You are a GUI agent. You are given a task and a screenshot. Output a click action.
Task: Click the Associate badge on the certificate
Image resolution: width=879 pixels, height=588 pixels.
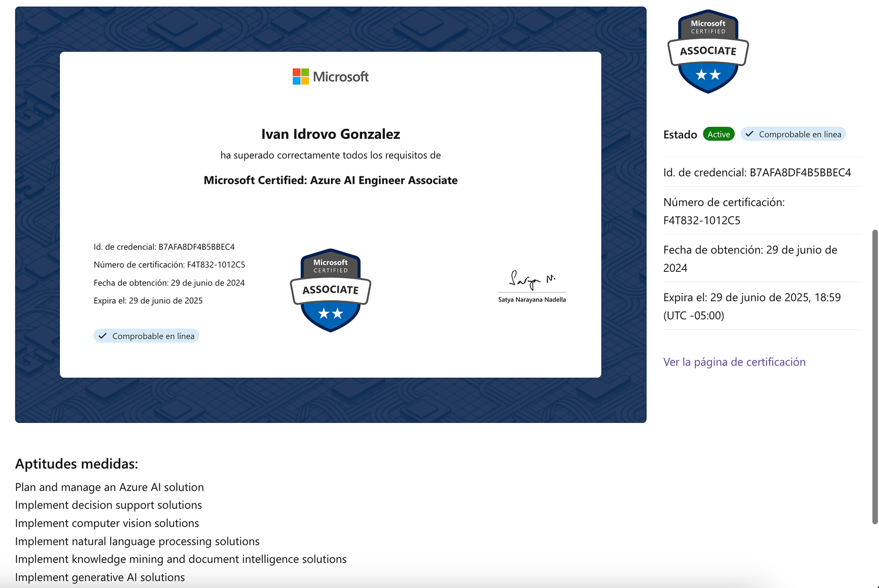pos(331,290)
